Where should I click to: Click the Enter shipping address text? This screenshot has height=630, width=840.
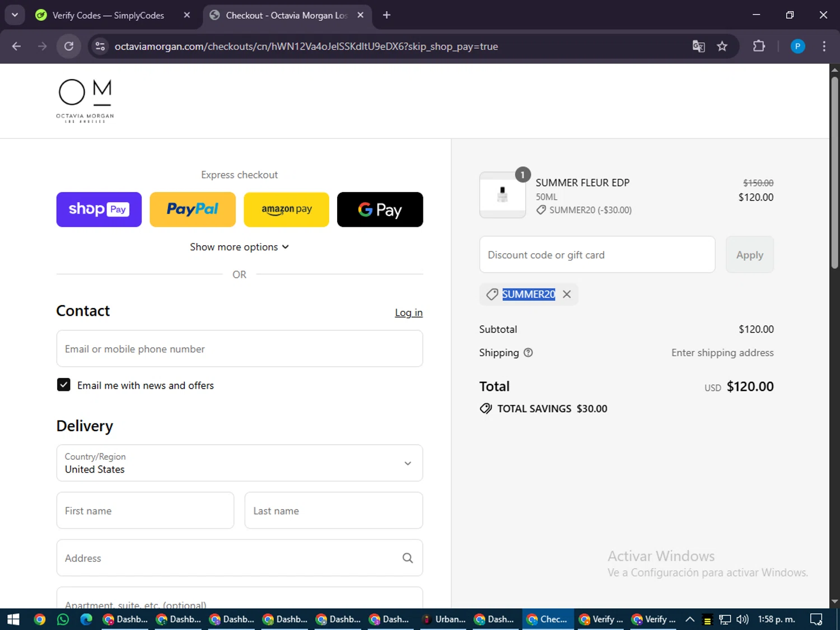click(722, 353)
